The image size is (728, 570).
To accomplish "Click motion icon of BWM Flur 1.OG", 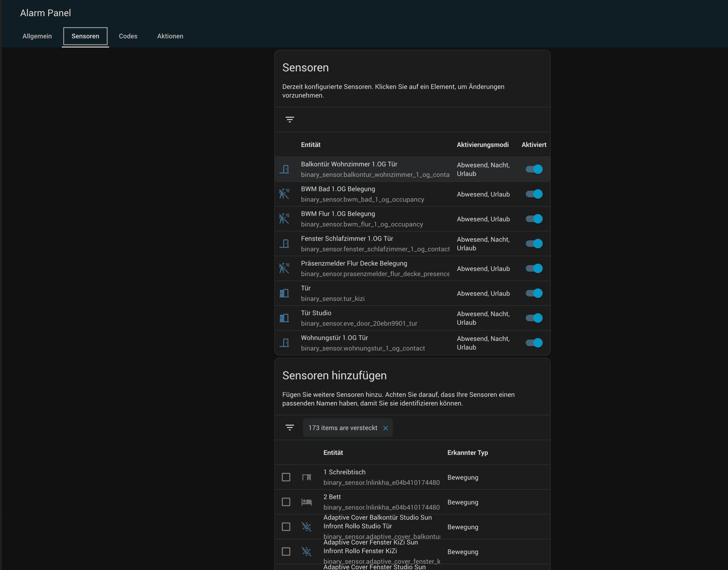I will tap(284, 219).
